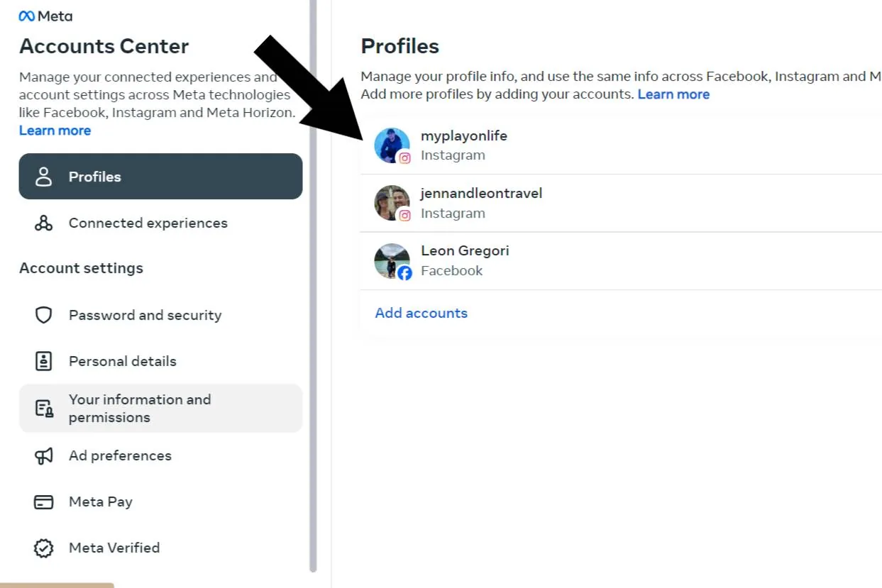Open Leon Gregori's Facebook profile entry
This screenshot has width=882, height=588.
click(465, 260)
